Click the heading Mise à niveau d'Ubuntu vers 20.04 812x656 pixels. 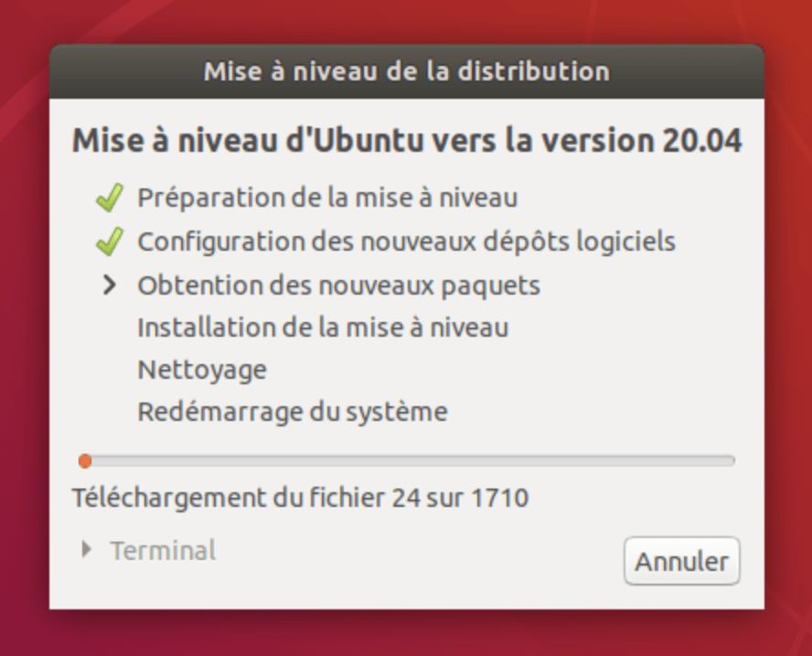407,140
